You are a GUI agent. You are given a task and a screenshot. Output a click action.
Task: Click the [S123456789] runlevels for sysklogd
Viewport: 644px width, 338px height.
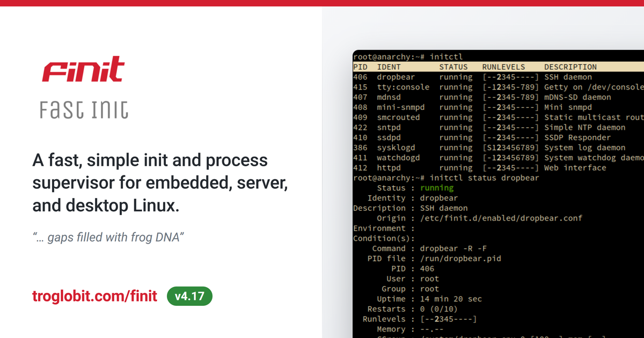[511, 148]
